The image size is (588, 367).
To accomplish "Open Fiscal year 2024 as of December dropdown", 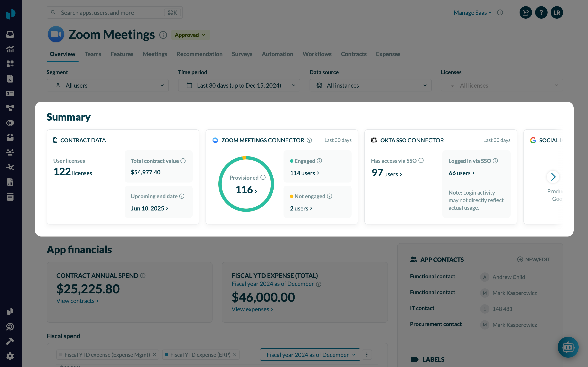I will [310, 355].
